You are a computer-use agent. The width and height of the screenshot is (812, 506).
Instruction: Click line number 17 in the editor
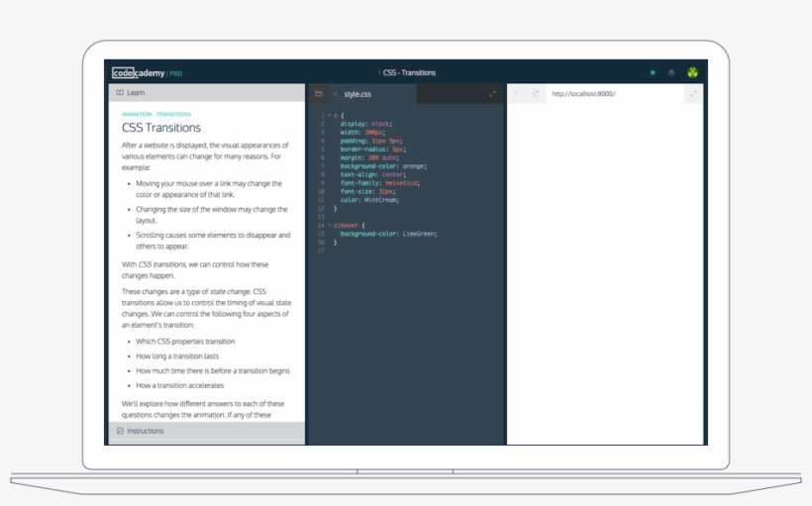(321, 251)
